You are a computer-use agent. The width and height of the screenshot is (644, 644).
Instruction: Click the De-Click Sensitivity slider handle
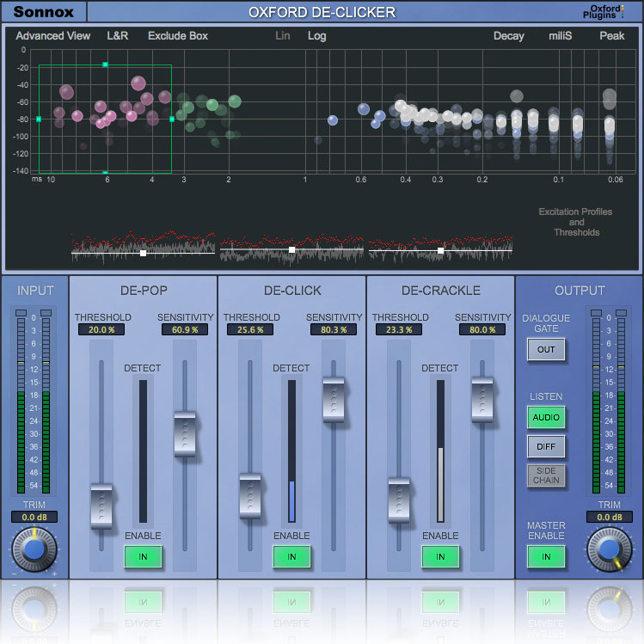333,399
